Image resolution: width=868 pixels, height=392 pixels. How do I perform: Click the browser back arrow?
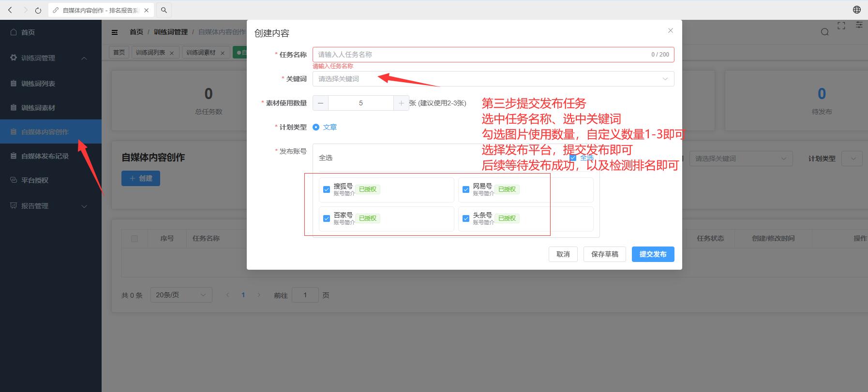point(10,10)
